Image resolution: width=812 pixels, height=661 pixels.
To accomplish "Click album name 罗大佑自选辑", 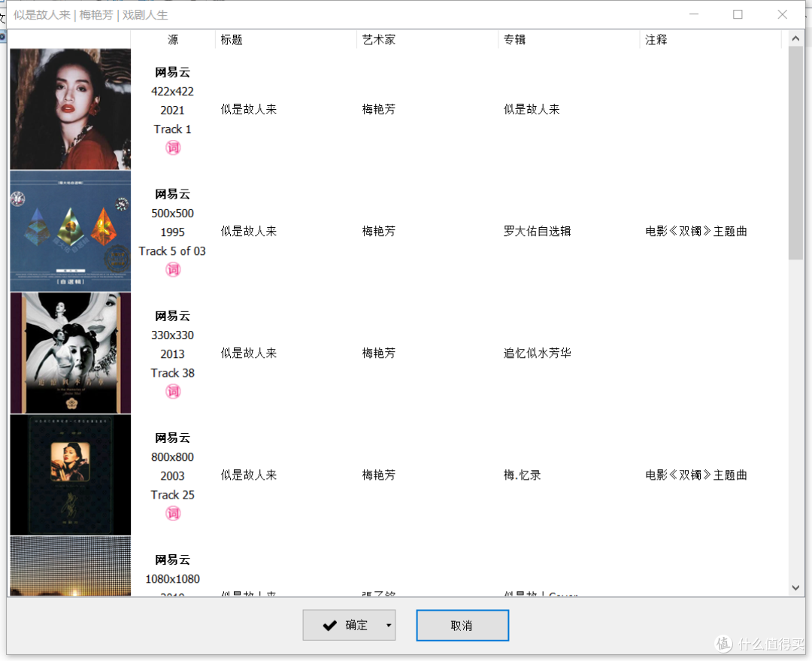I will click(x=537, y=231).
